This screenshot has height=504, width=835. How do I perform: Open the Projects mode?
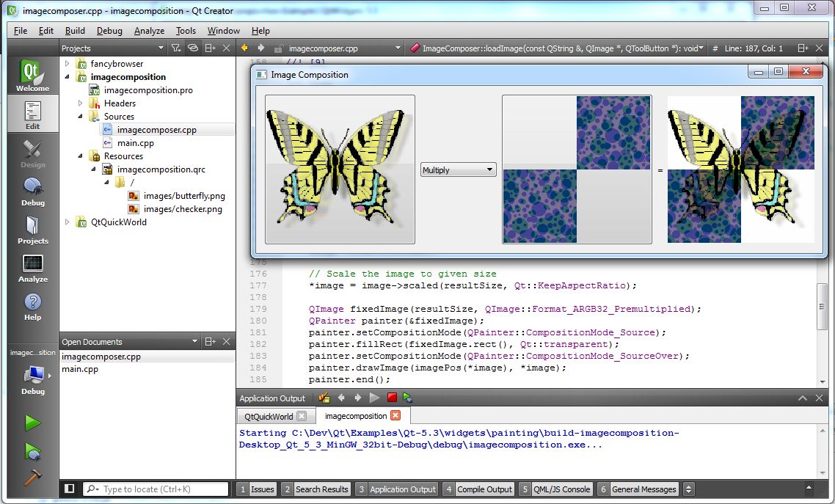(x=32, y=228)
